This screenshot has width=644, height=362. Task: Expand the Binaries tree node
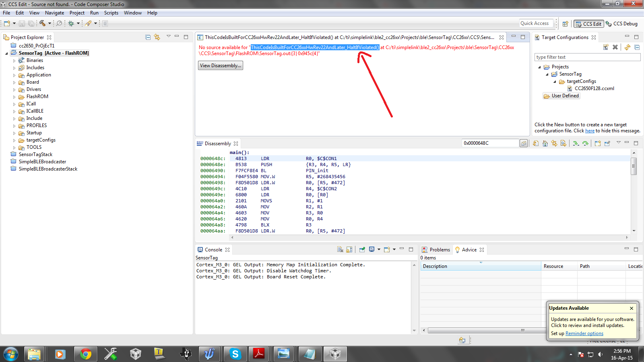tap(14, 61)
